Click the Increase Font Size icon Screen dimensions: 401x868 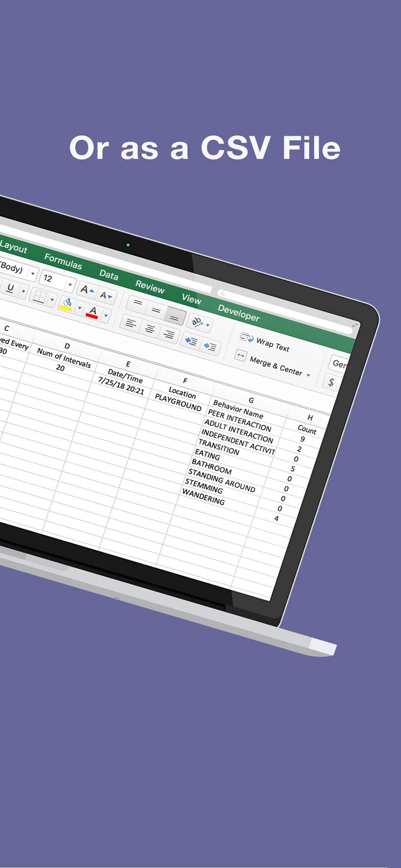(87, 289)
